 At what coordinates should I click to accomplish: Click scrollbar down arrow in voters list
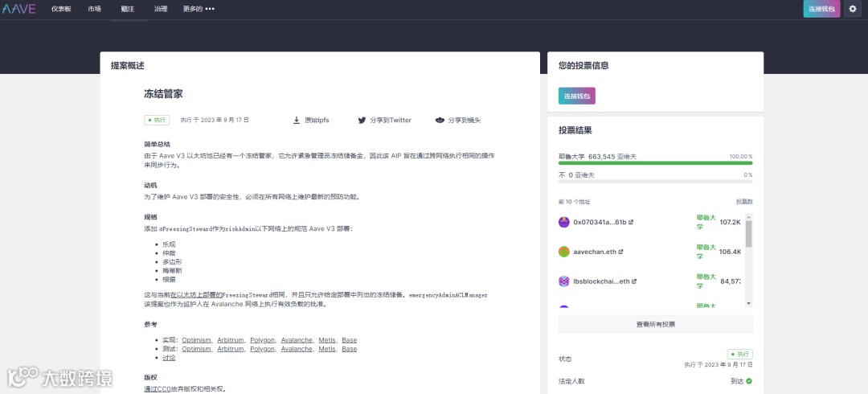(748, 304)
